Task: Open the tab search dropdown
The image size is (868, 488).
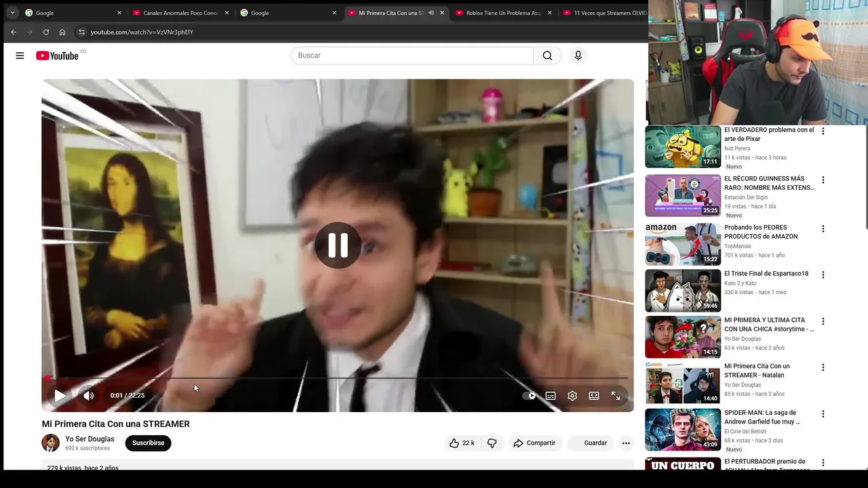Action: (x=12, y=12)
